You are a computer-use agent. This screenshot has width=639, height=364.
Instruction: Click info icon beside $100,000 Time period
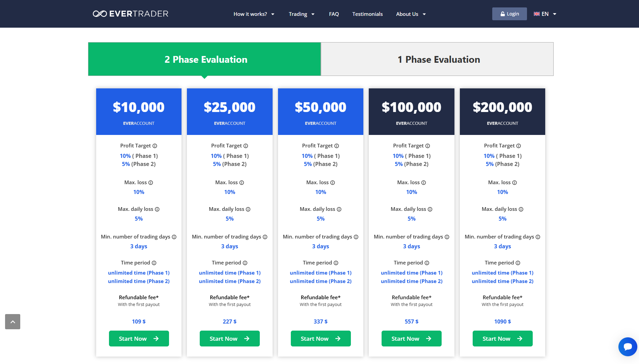pos(427,263)
